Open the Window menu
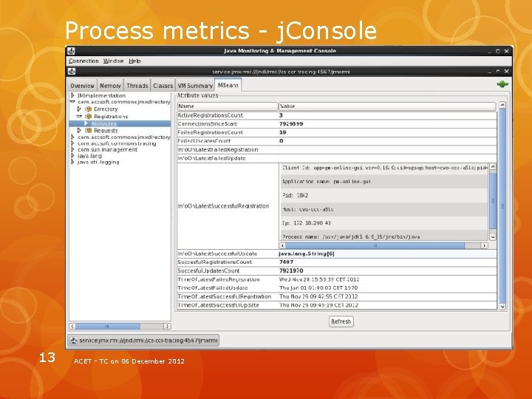532x399 pixels. point(113,61)
